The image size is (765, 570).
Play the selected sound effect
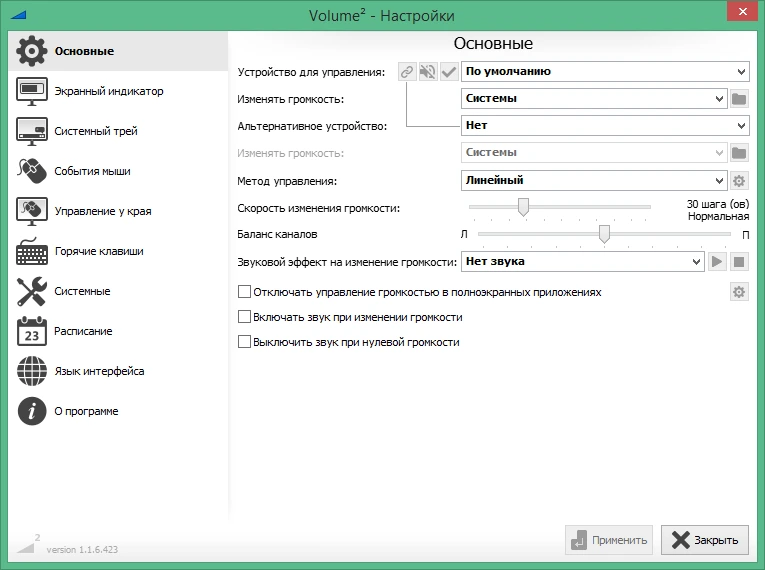pyautogui.click(x=717, y=262)
